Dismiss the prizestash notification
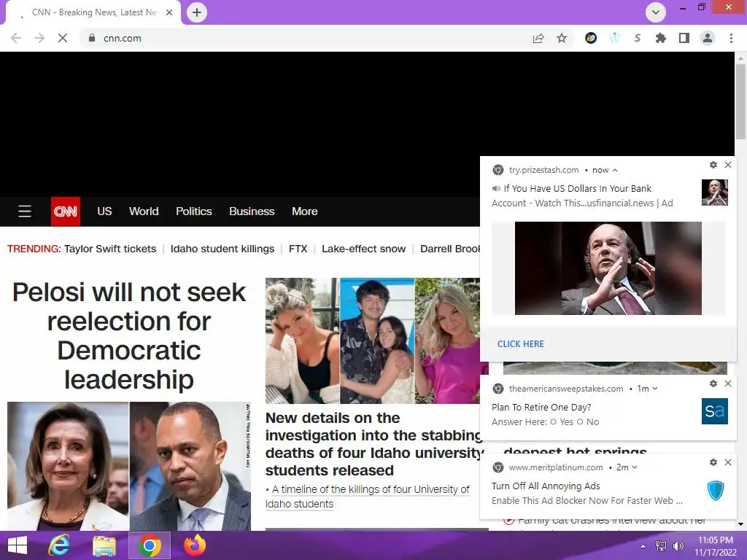747x560 pixels. 728,165
